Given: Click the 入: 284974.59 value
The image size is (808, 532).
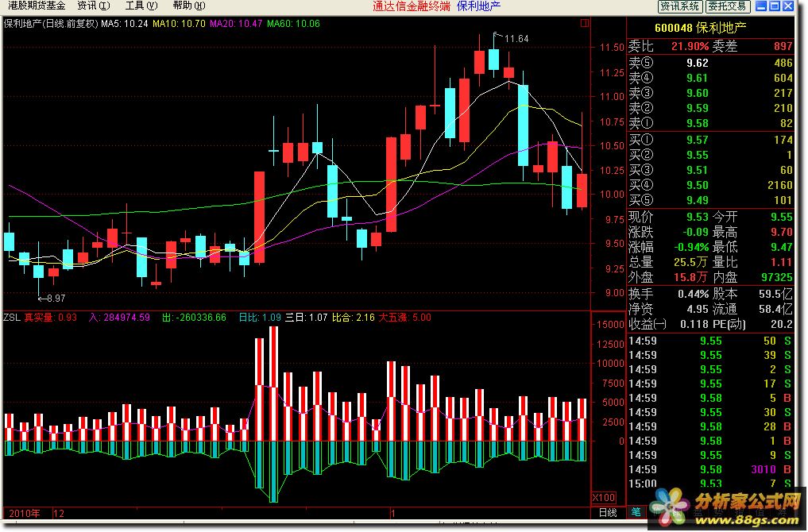Looking at the screenshot, I should (119, 318).
